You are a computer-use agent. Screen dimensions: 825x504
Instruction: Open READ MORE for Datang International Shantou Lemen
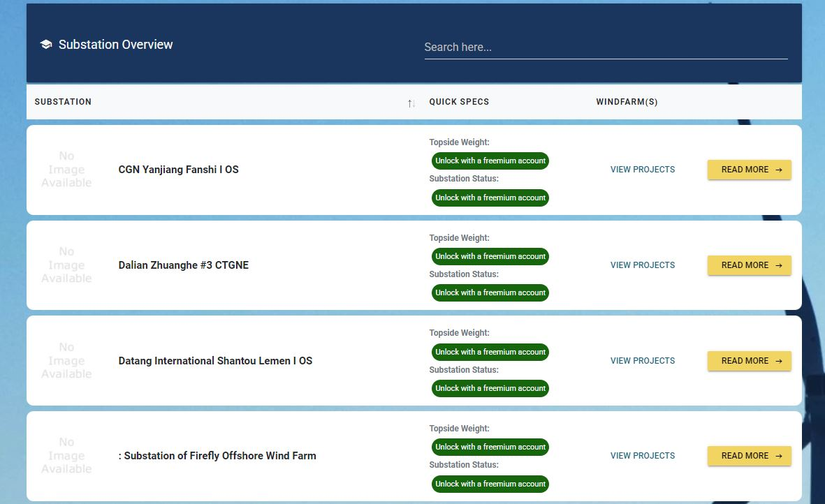click(749, 361)
